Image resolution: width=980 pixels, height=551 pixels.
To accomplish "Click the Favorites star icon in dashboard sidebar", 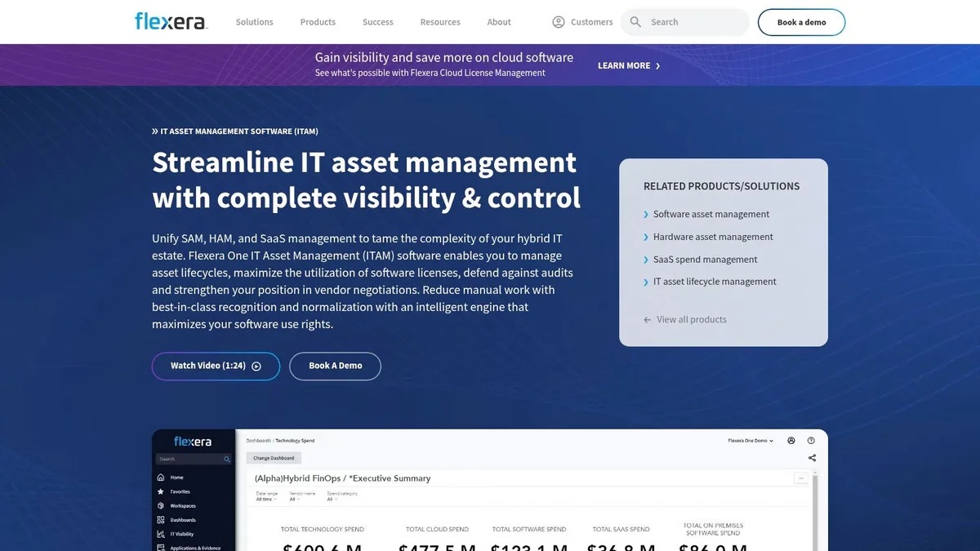I will tap(161, 491).
